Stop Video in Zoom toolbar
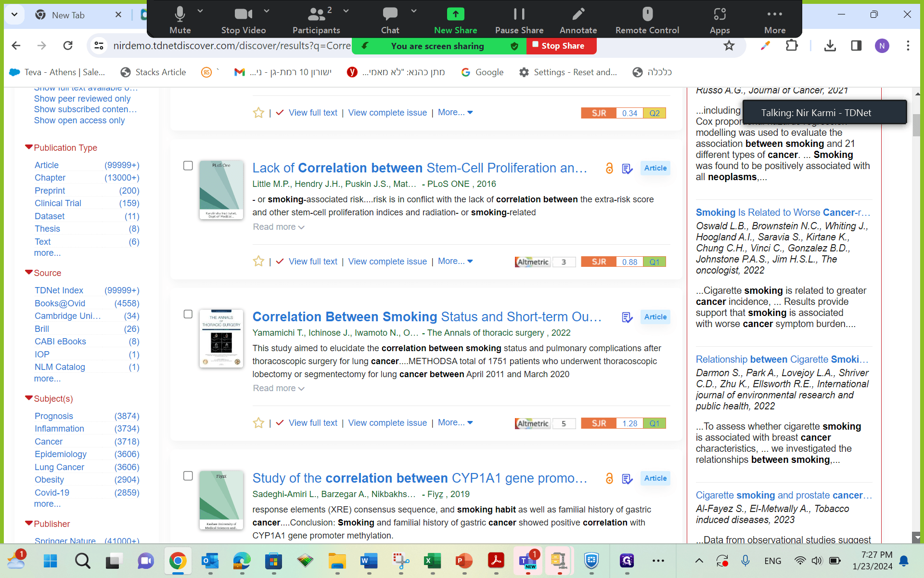This screenshot has height=578, width=924. tap(244, 20)
